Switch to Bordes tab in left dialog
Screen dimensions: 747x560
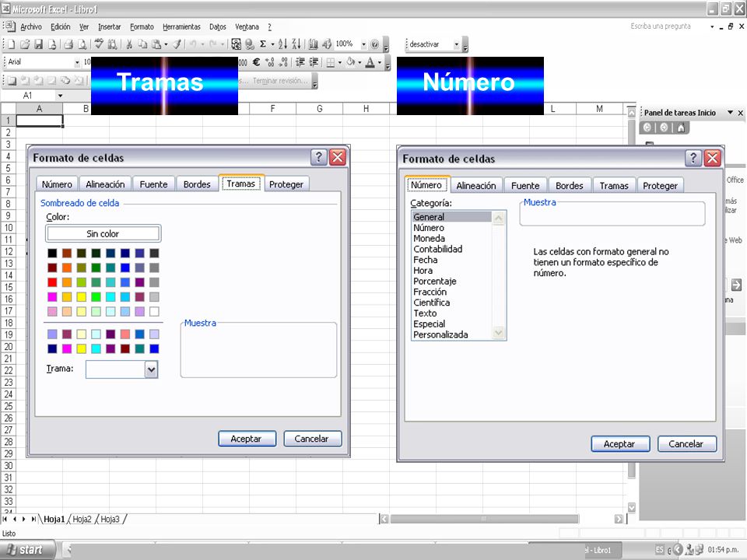(x=197, y=184)
